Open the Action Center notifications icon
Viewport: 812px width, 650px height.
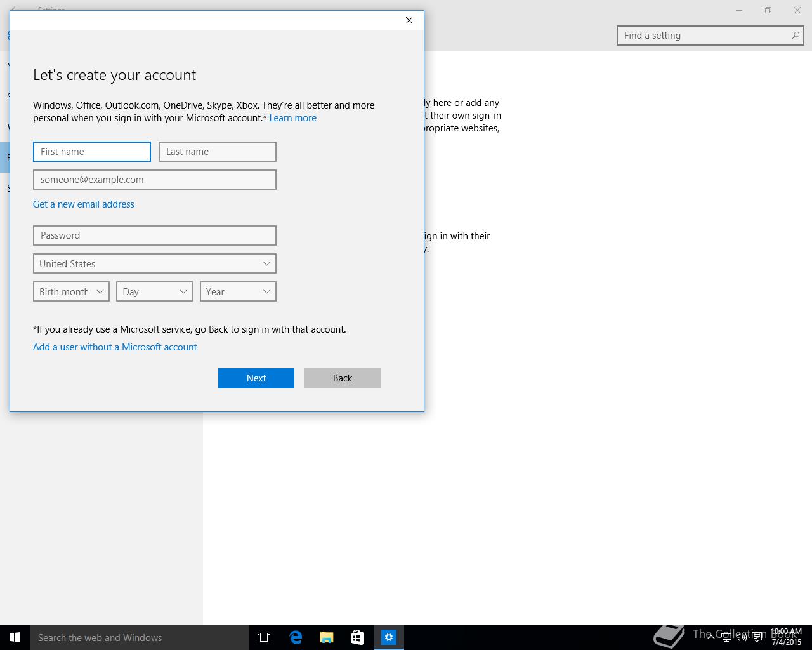757,637
